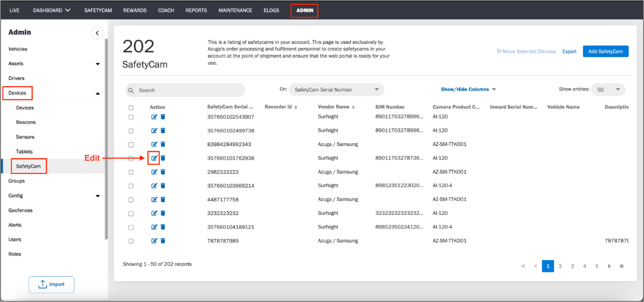Expand the Config sidebar section
Viewport: 644px width, 302px height.
[98, 196]
